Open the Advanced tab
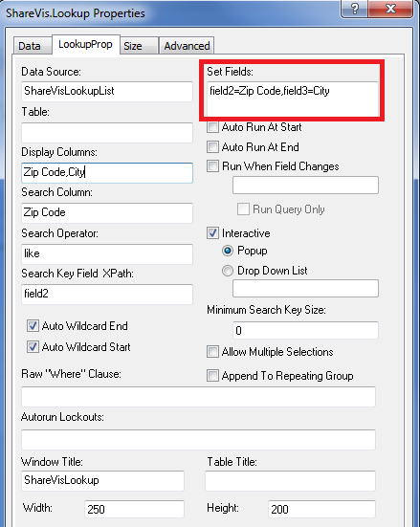The height and width of the screenshot is (527, 420). pos(187,46)
